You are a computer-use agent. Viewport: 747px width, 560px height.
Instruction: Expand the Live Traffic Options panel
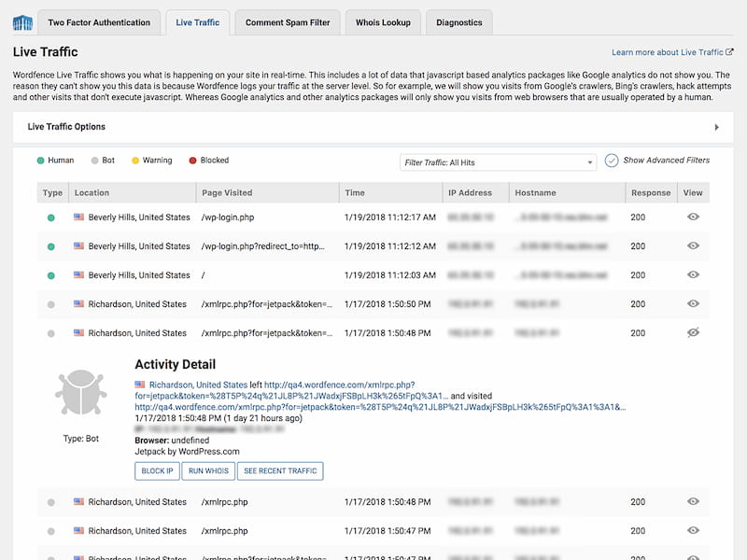pyautogui.click(x=373, y=127)
